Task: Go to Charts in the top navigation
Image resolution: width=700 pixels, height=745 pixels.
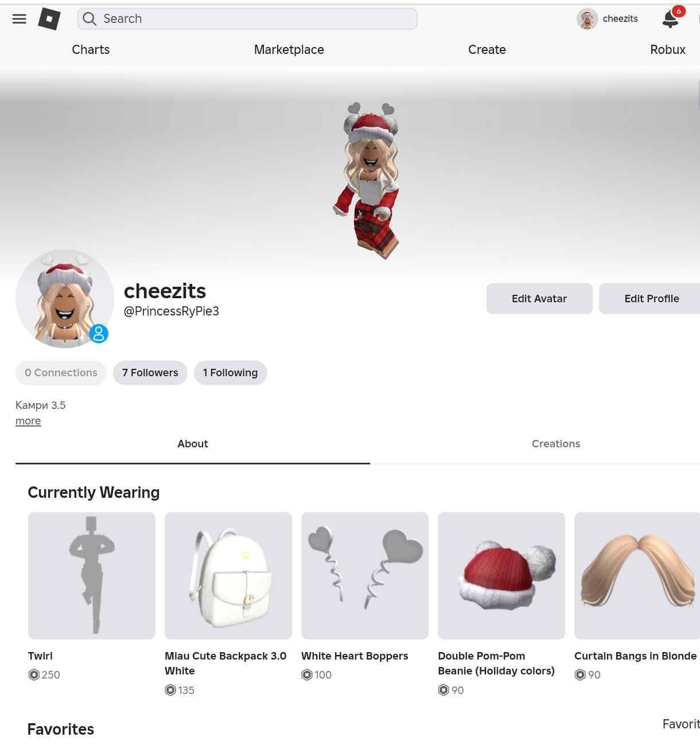Action: (x=91, y=50)
